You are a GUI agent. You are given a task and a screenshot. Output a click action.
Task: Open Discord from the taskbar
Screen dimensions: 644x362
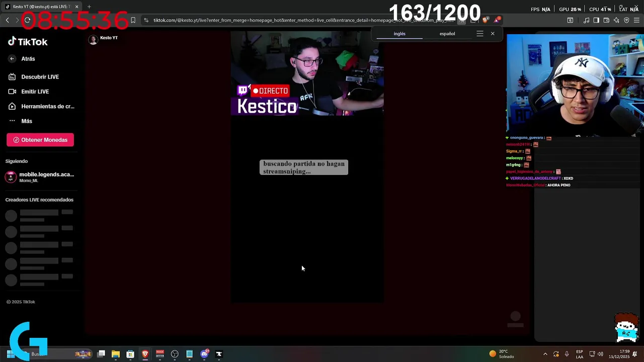204,354
